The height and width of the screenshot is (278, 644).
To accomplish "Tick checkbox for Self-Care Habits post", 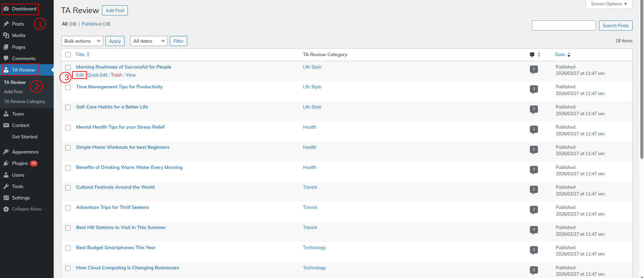I will [68, 107].
